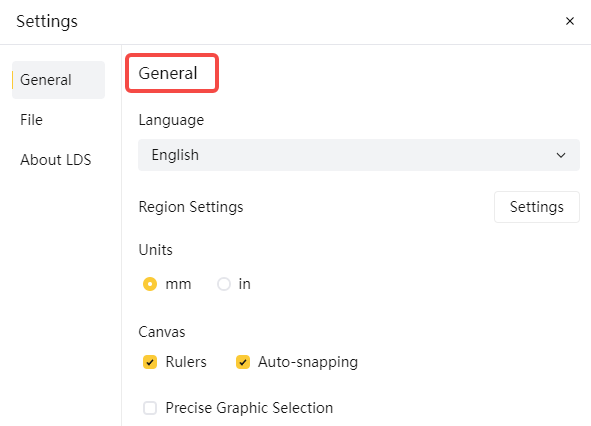Open Region Settings via the Settings button
The height and width of the screenshot is (426, 591).
coord(537,207)
